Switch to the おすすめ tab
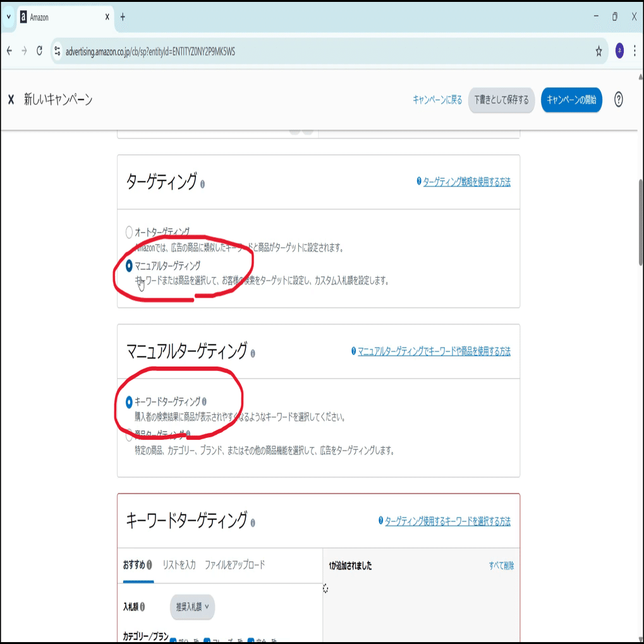The width and height of the screenshot is (644, 644). (x=134, y=565)
